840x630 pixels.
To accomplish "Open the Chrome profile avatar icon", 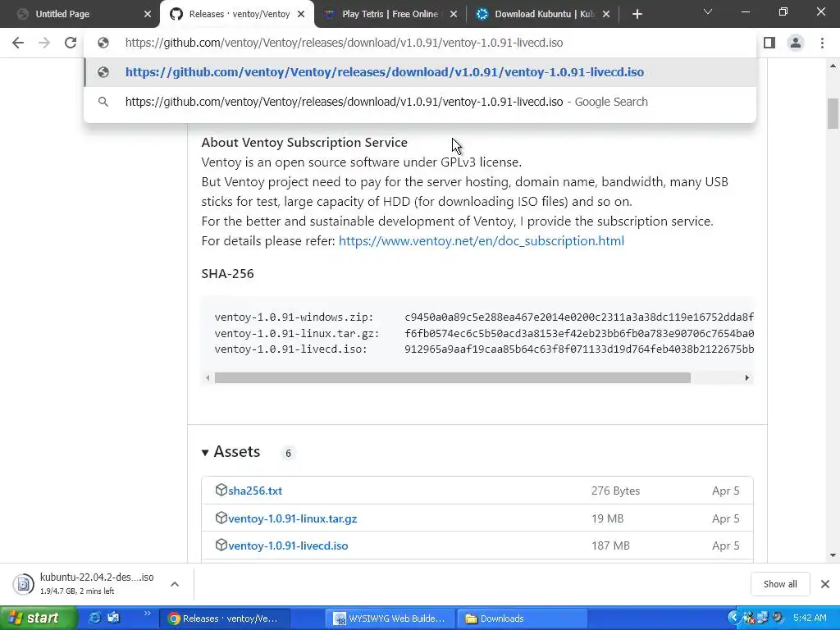I will [x=796, y=43].
